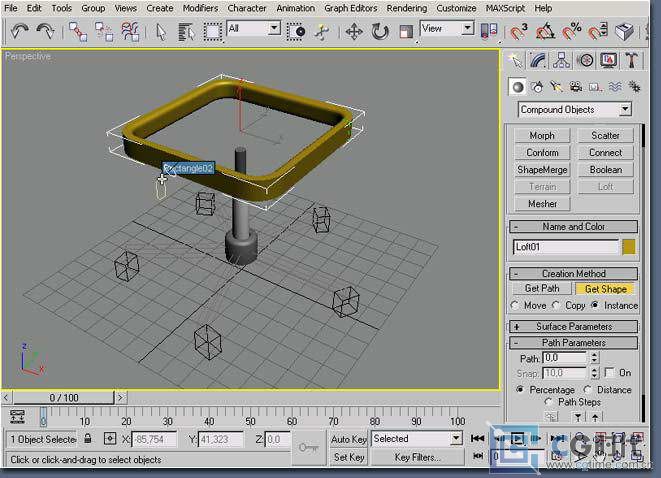Toggle the selection lock padlock
Image resolution: width=661 pixels, height=478 pixels.
tap(88, 439)
